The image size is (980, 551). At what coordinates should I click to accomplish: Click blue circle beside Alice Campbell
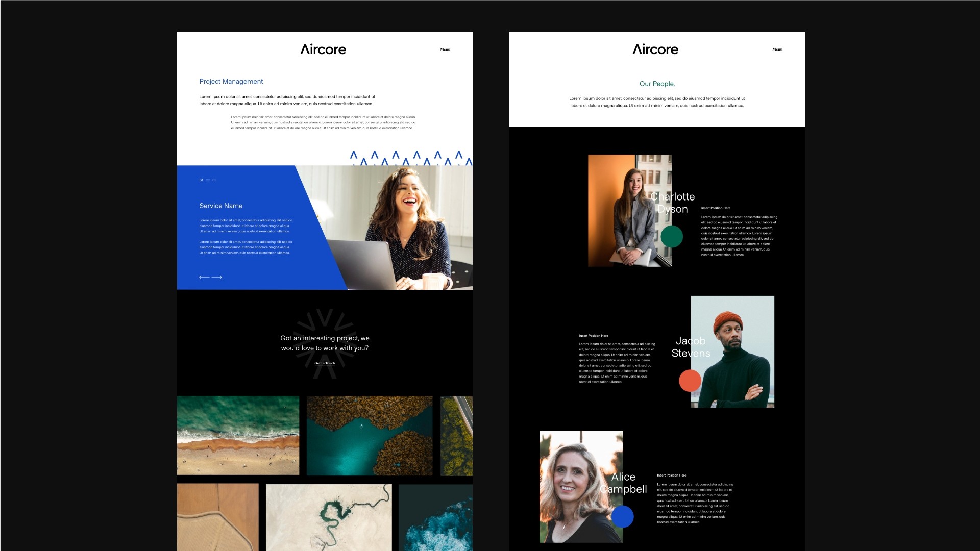point(622,516)
